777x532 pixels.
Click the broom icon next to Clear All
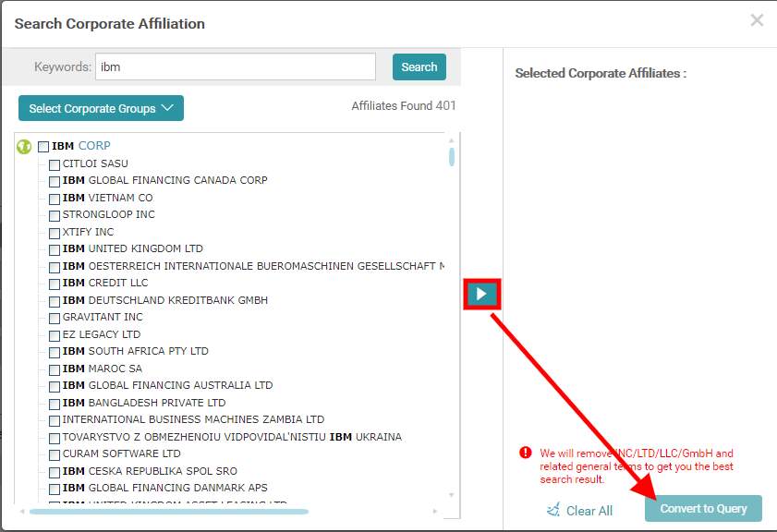pos(553,510)
